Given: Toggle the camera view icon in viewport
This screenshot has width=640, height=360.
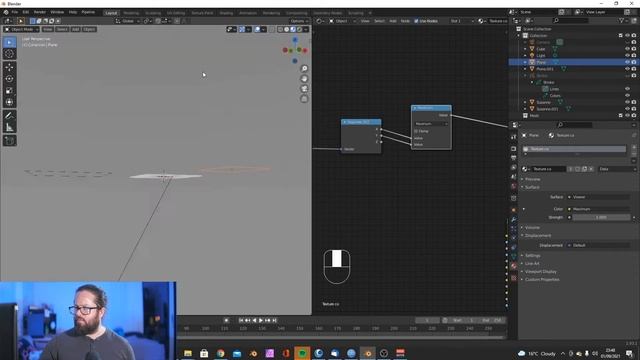Looking at the screenshot, I should click(304, 89).
